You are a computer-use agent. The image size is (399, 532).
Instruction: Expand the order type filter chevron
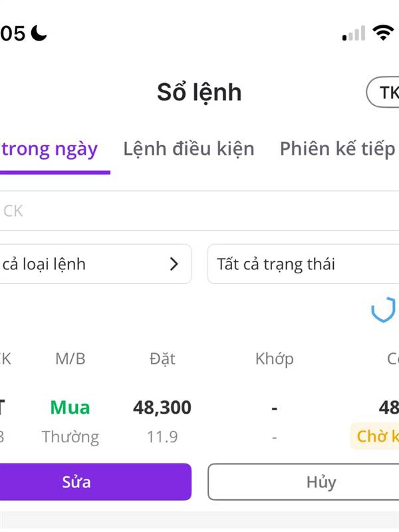pos(174,264)
